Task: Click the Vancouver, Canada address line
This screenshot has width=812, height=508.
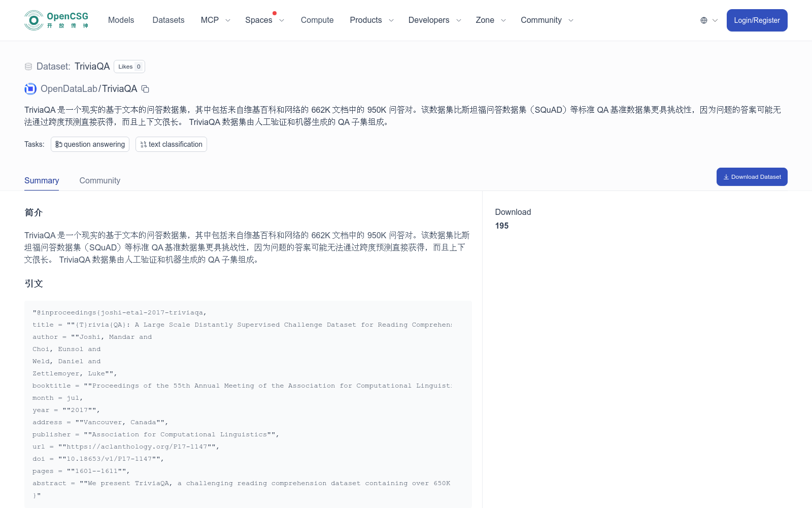Action: [x=100, y=422]
